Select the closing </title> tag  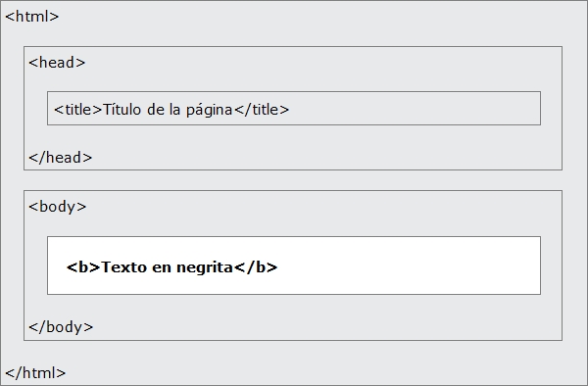point(262,110)
